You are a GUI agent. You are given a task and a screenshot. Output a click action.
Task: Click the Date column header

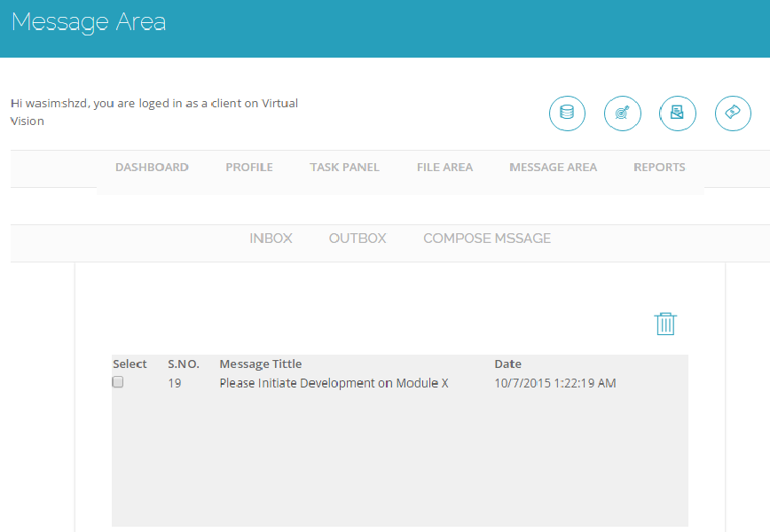tap(507, 364)
